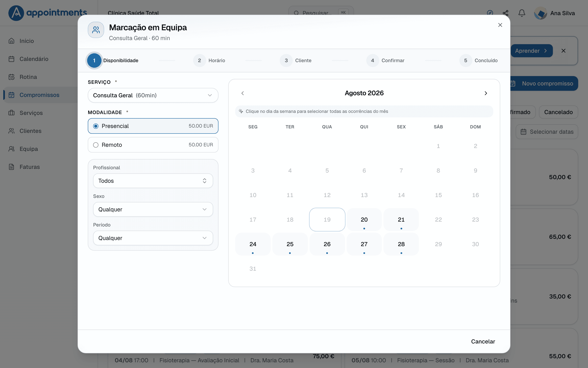Click the Serviços briefcase icon
588x368 pixels.
tap(11, 113)
